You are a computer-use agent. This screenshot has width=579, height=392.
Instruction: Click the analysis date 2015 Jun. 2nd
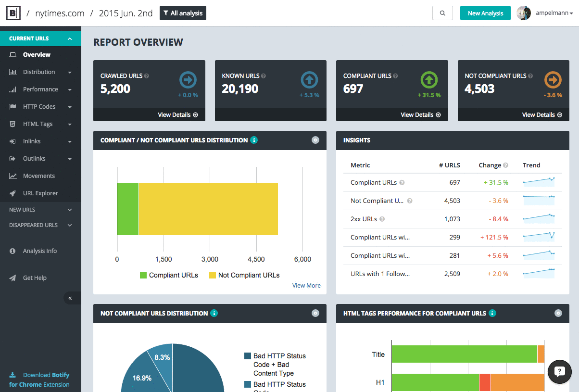[x=126, y=13]
